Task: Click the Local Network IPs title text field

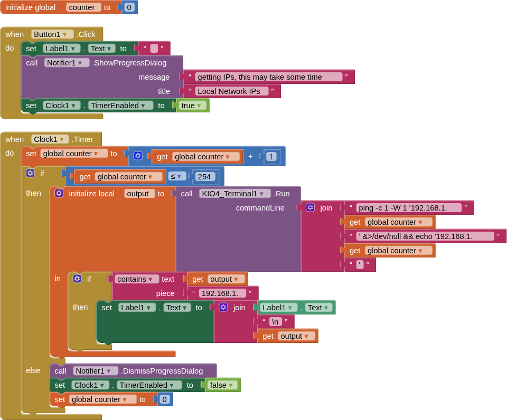Action: tap(232, 91)
